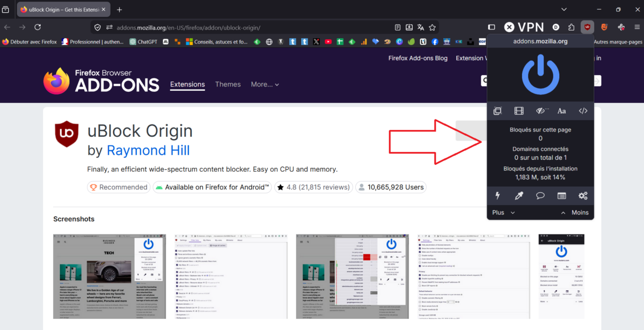
Task: Reload the current page
Action: coord(38,27)
